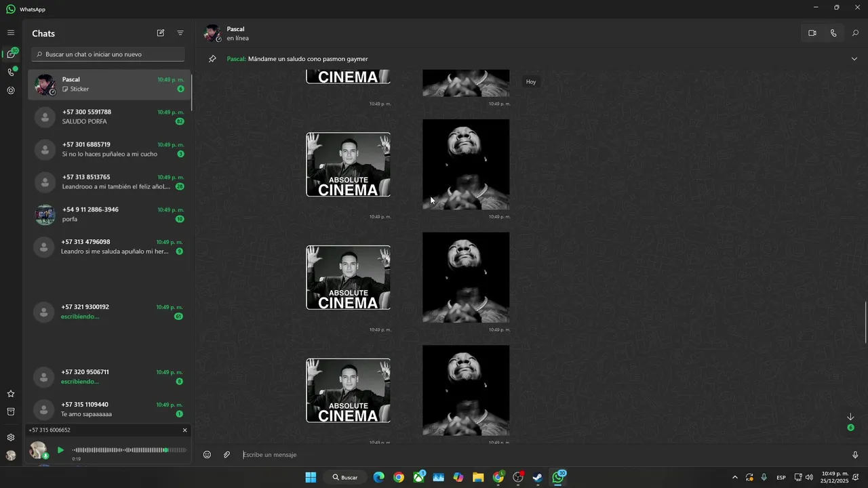Image resolution: width=868 pixels, height=488 pixels.
Task: Open the Pascal chat in the list
Action: tap(109, 84)
